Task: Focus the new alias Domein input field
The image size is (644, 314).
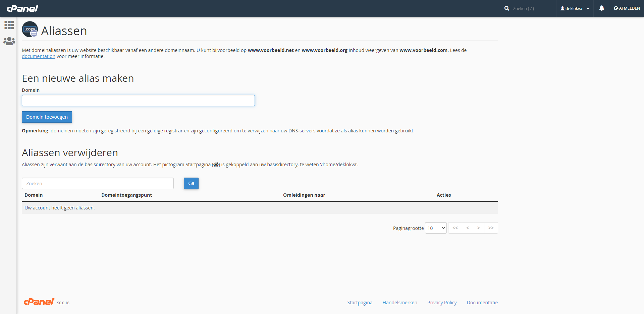Action: coord(138,101)
